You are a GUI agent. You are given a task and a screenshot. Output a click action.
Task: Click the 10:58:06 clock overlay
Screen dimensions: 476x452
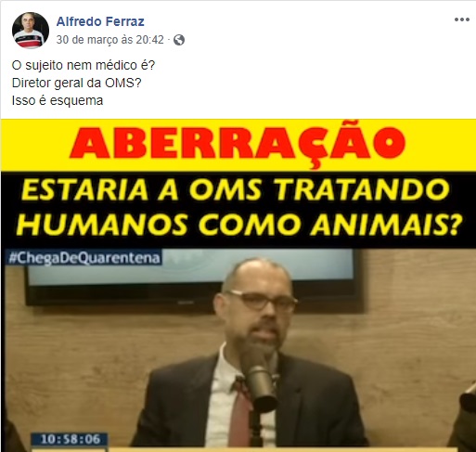coord(70,439)
